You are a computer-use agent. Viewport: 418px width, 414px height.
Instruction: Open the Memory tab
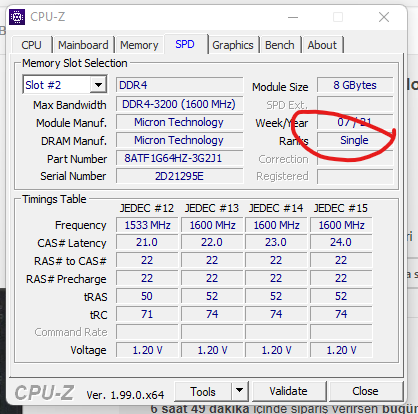139,45
